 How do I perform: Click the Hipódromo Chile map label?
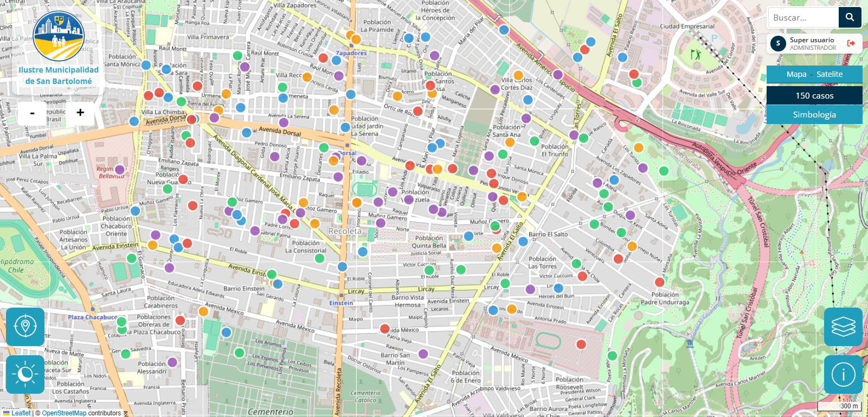coord(16,266)
